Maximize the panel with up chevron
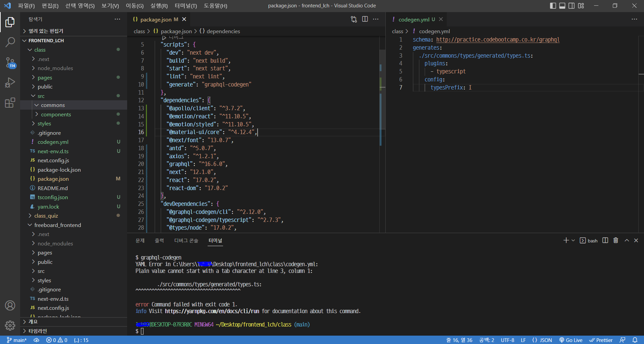Screen dimensions: 644x344 (x=627, y=240)
